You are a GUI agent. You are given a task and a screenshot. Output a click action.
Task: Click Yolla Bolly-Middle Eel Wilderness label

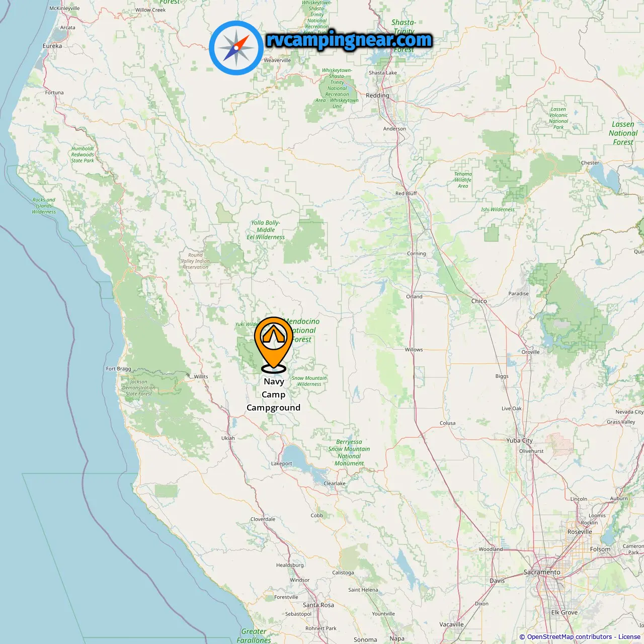click(x=266, y=230)
